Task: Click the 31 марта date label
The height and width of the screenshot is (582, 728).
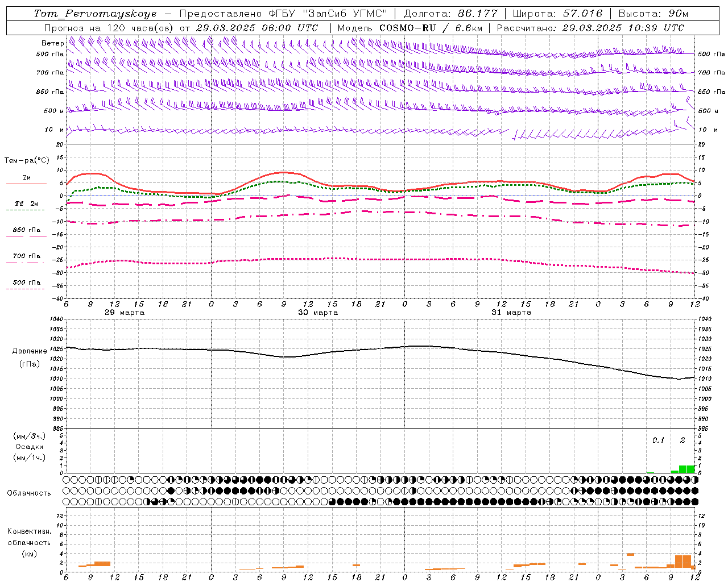Action: 511,313
